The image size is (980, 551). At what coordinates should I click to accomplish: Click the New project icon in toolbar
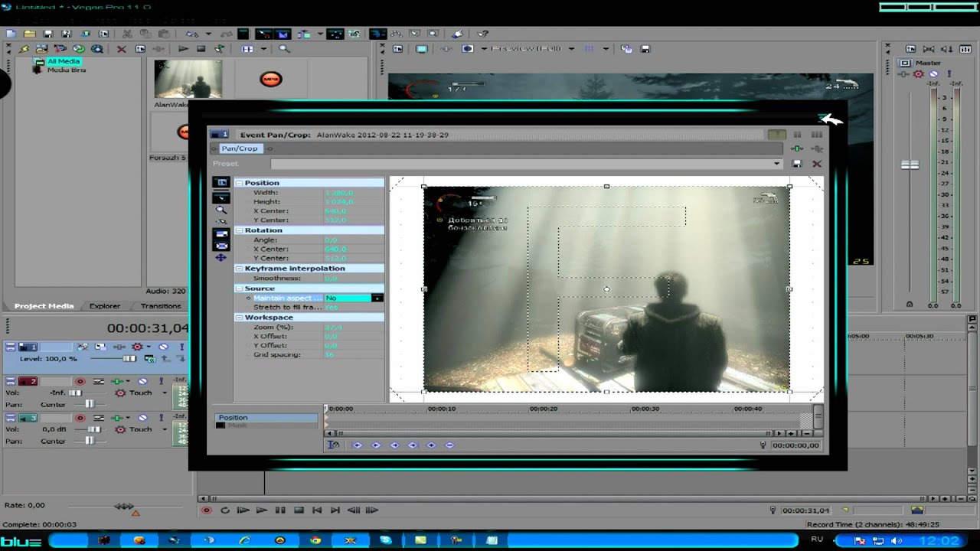[x=11, y=34]
